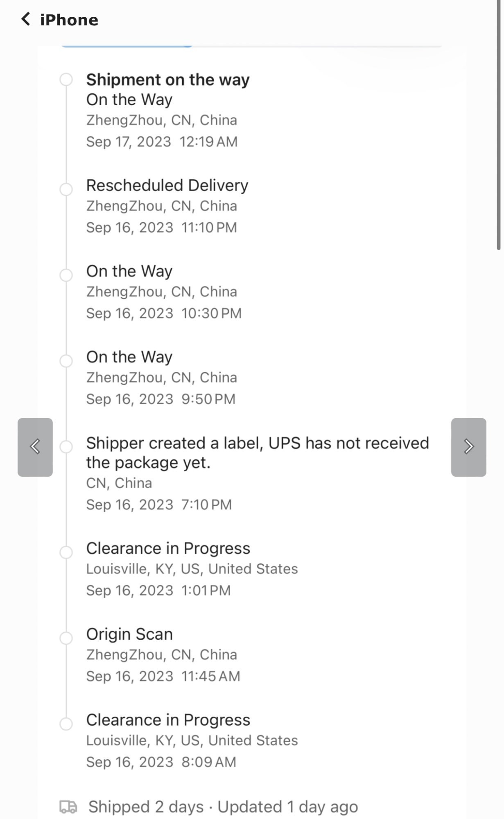Screen dimensions: 504x819
Task: Select the 8:09 AM Clearance in Progress marker
Action: 66,724
